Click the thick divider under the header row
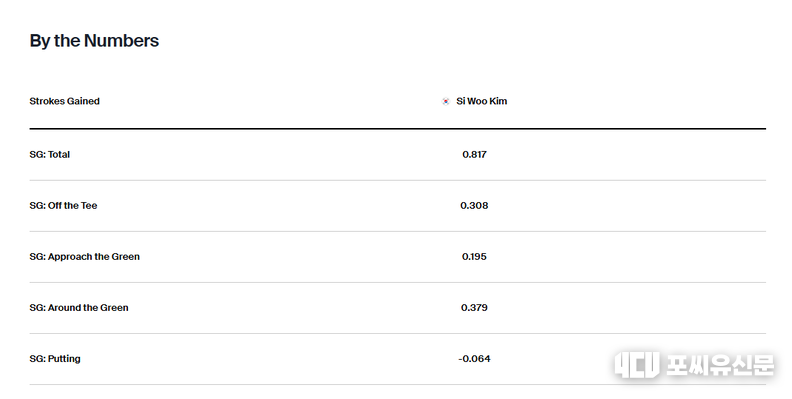The image size is (792, 399). [398, 129]
